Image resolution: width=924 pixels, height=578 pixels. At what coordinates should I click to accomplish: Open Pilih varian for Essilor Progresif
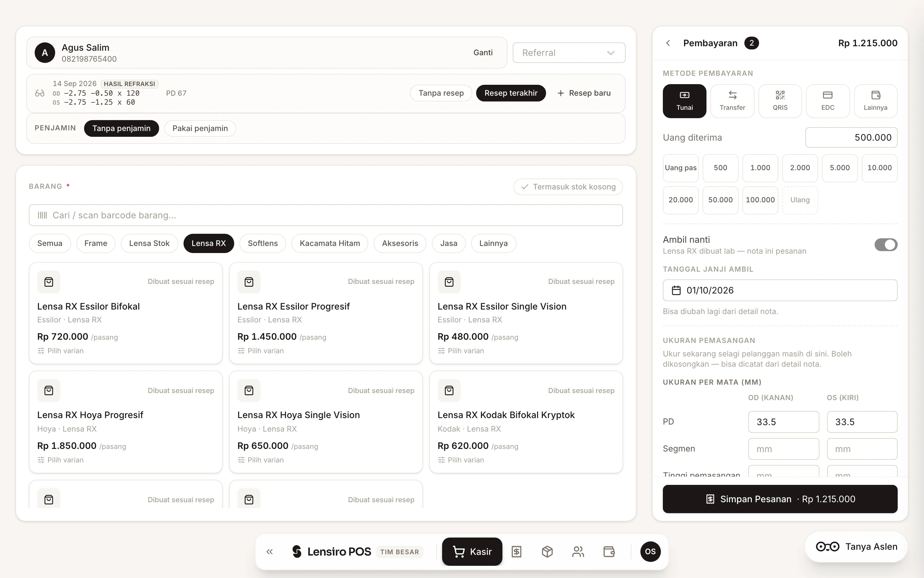coord(261,351)
